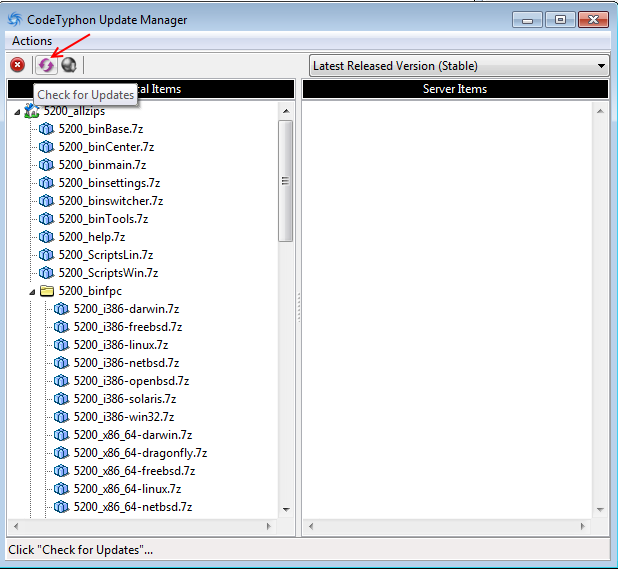Click Server Items vertical scrollbar down arrow

[x=600, y=510]
